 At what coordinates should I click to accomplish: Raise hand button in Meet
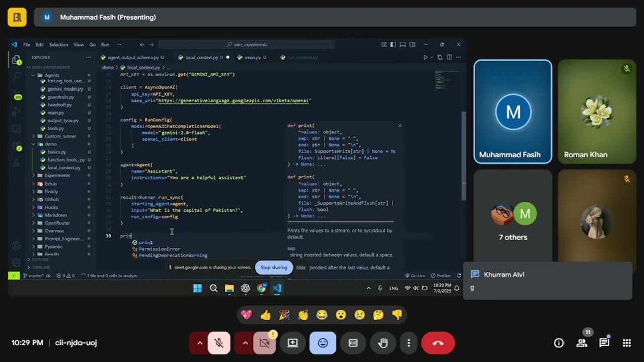point(383,343)
